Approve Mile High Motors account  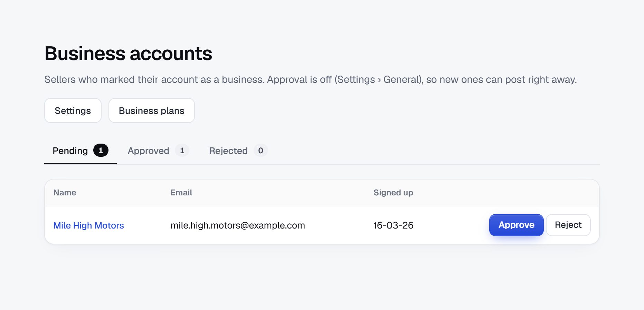pos(516,225)
